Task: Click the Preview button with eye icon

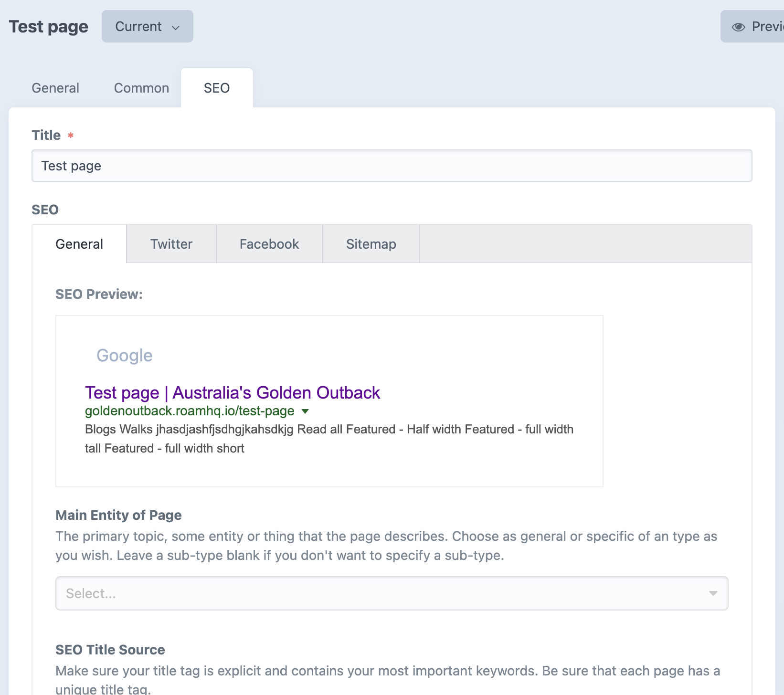Action: [752, 26]
